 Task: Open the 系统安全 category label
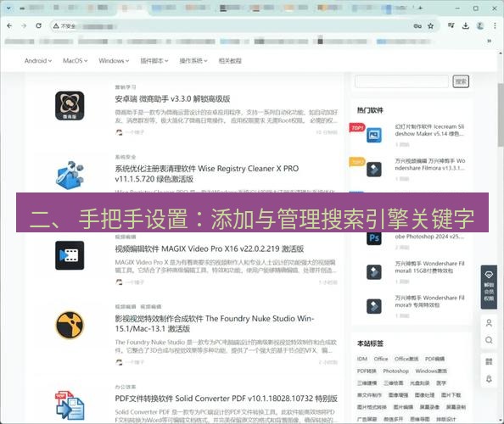click(126, 157)
